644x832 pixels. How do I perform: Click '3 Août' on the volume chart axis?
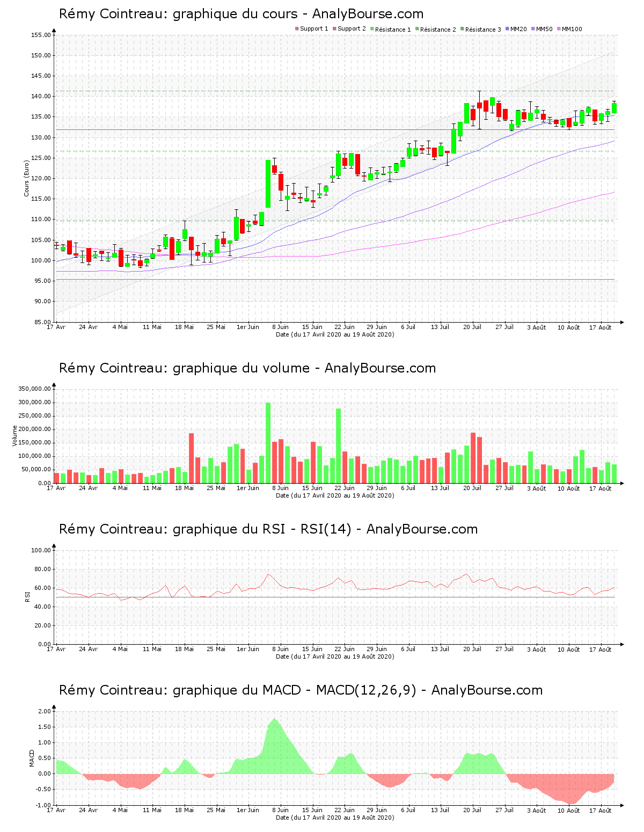[536, 488]
